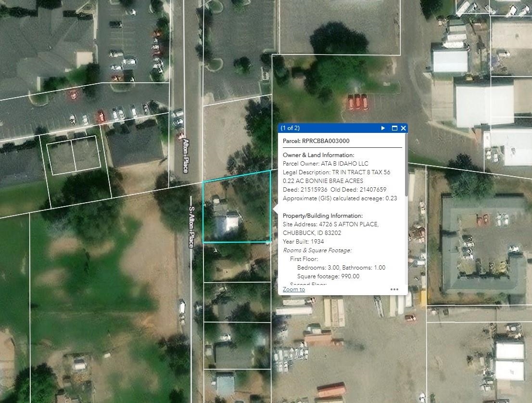Click the "Zoom to" link

pos(293,289)
